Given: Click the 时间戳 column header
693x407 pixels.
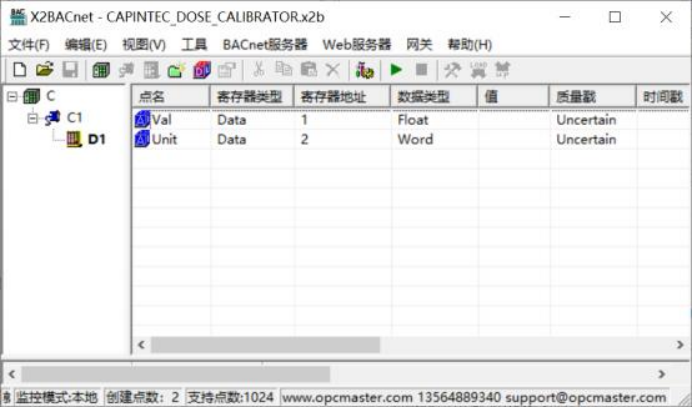Looking at the screenshot, I should click(x=663, y=96).
